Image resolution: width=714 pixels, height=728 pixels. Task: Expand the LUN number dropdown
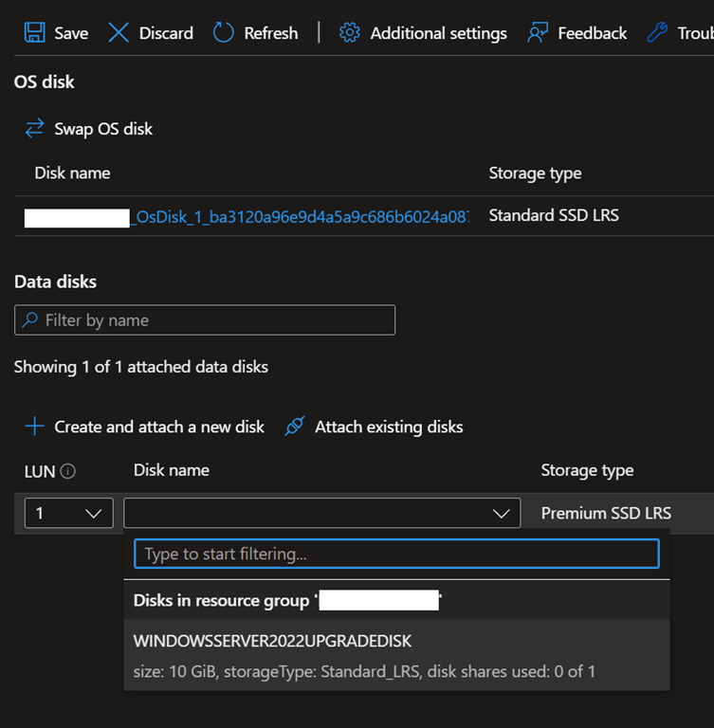point(68,513)
